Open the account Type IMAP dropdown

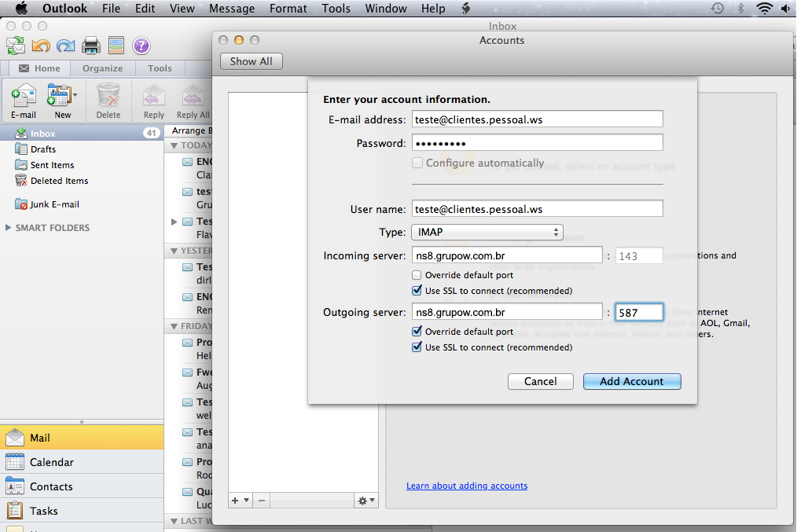click(x=487, y=233)
